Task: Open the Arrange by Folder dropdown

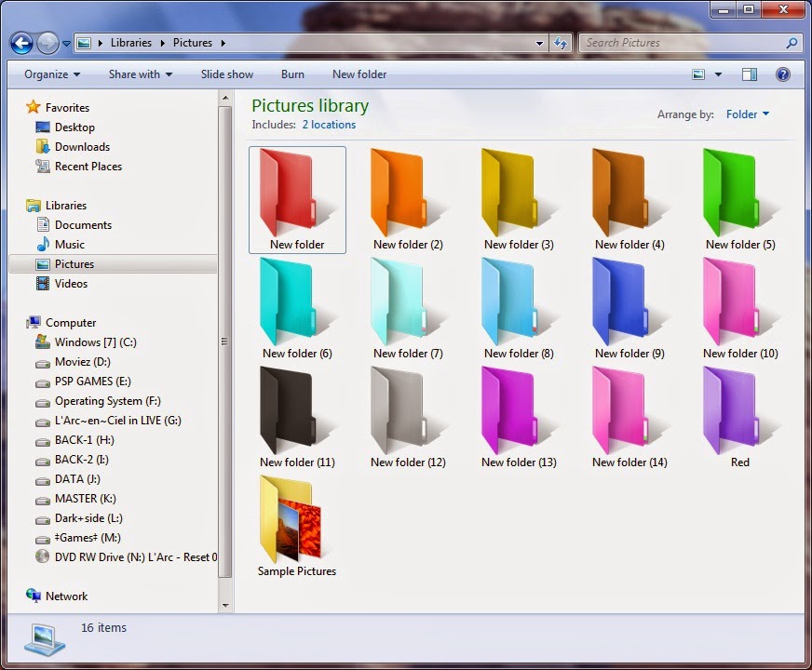Action: coord(748,114)
